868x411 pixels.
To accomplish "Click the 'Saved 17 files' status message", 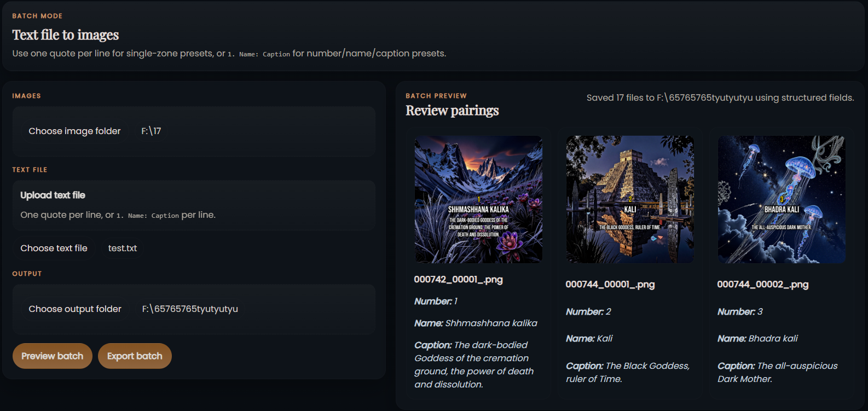I will 720,98.
